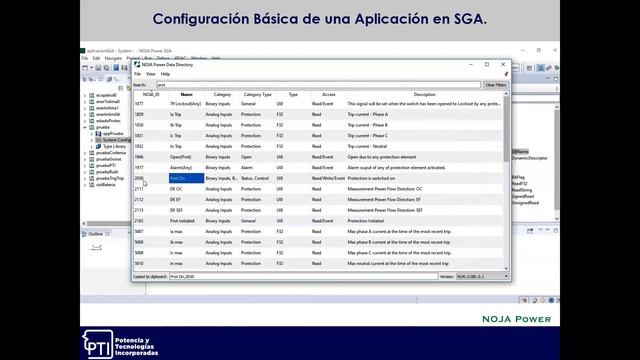Click the Read/Write/Event access cell
Screen dimensions: 640x360
328,178
